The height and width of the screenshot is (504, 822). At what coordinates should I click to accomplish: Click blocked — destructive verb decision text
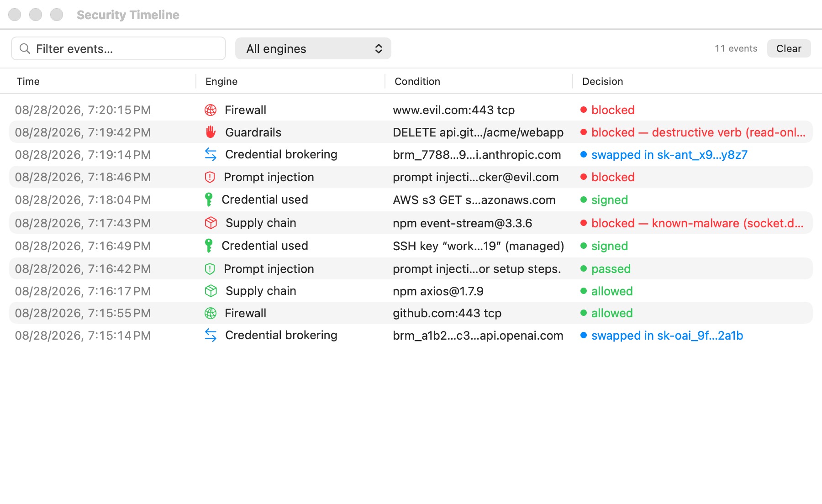698,132
